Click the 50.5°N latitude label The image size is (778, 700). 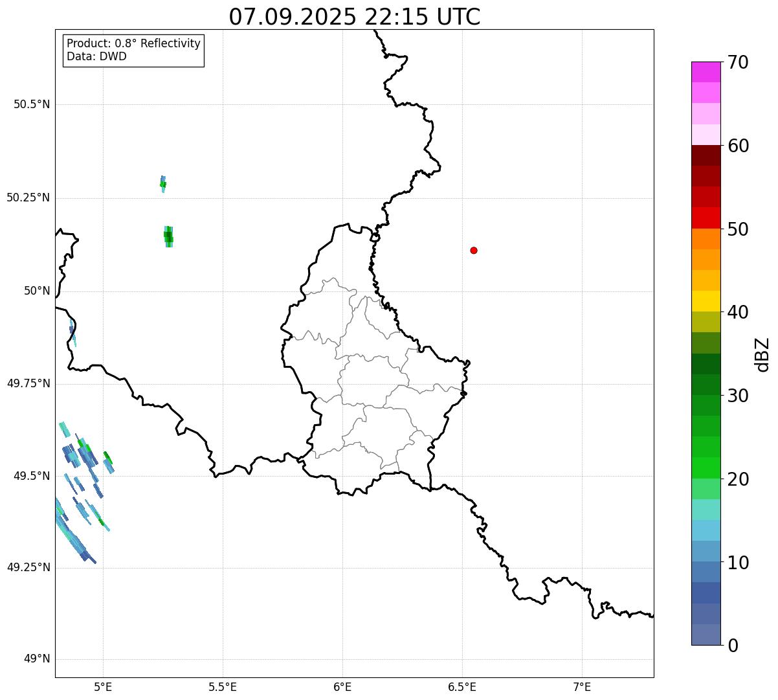(32, 104)
